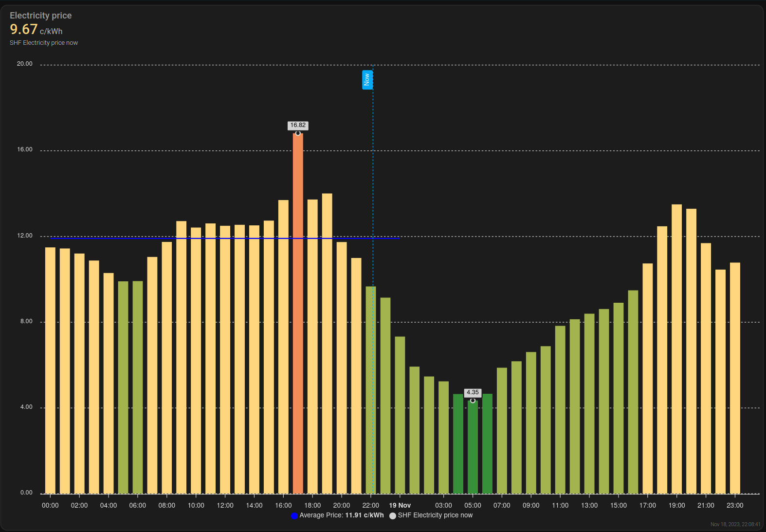Select the blue 'Now' marker label
The image size is (766, 532).
click(x=367, y=79)
